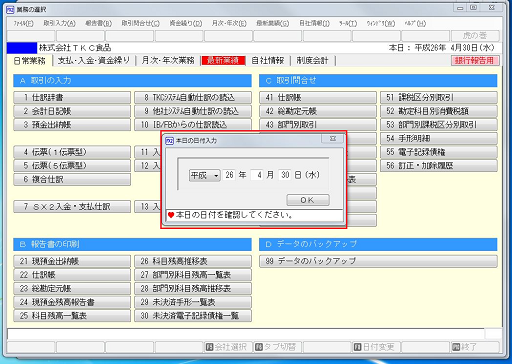Open 52 勘定科目別消費税額
This screenshot has width=512, height=364.
click(x=439, y=111)
